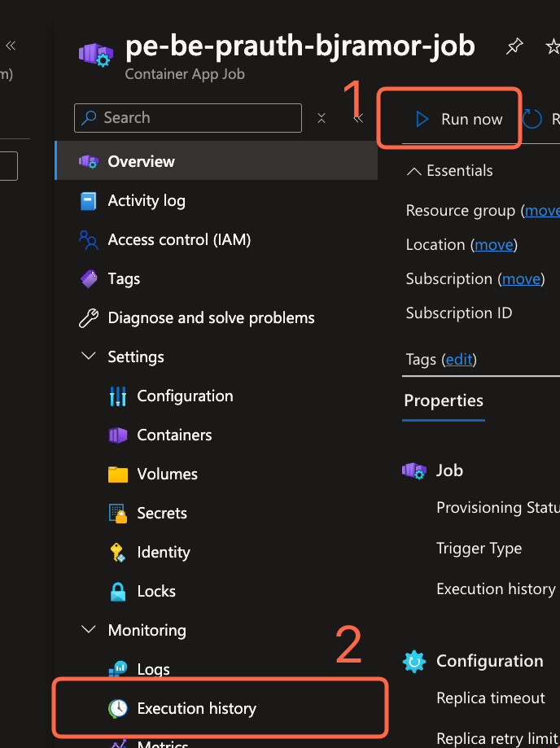The image size is (560, 748).
Task: Click the Containers purple icon
Action: pyautogui.click(x=118, y=435)
